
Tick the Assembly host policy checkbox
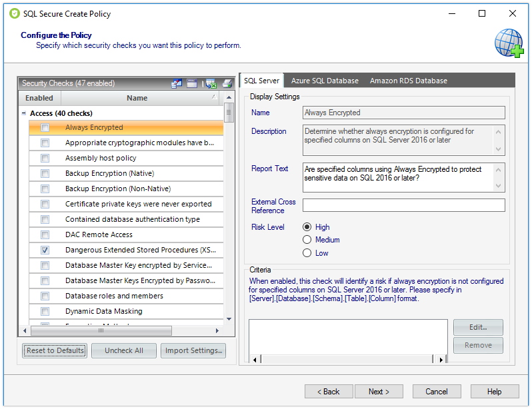coord(45,158)
